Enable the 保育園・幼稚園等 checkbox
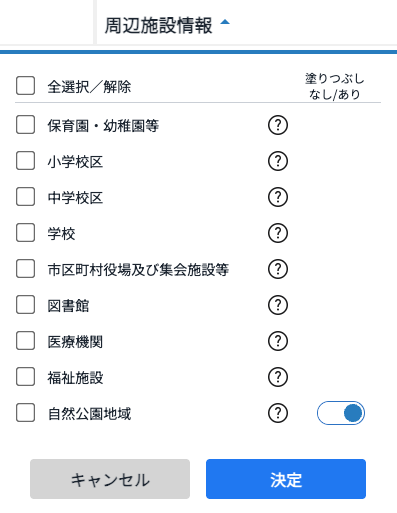397x513 pixels. pos(25,125)
